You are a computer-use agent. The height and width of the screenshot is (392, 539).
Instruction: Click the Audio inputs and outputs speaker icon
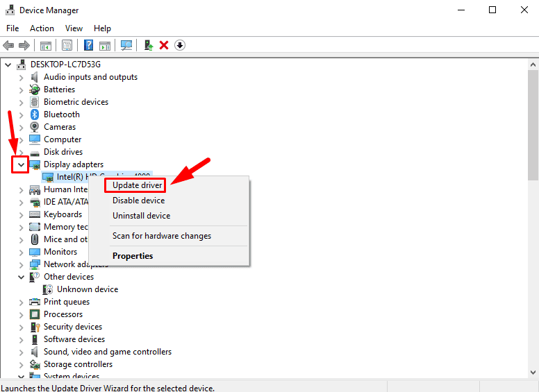click(34, 77)
